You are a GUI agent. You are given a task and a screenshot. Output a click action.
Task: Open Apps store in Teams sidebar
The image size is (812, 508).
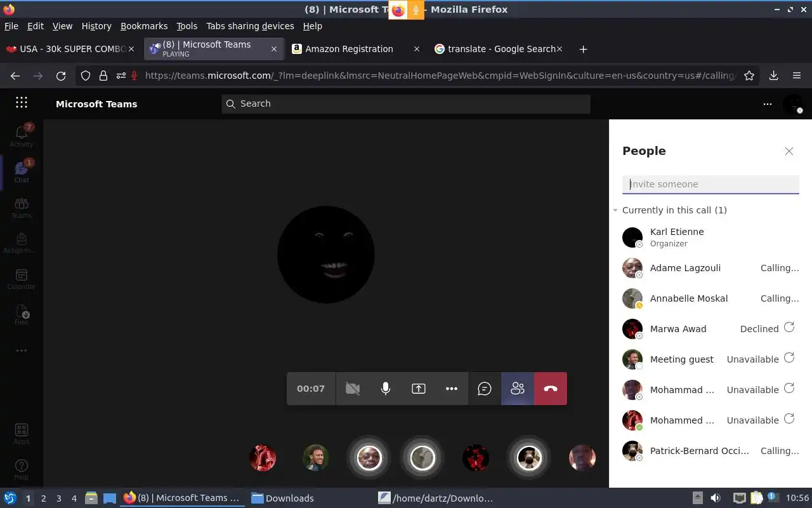22,434
